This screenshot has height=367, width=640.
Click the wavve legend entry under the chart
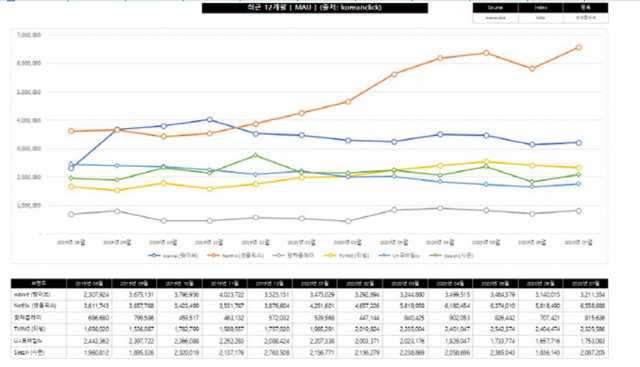pyautogui.click(x=173, y=256)
